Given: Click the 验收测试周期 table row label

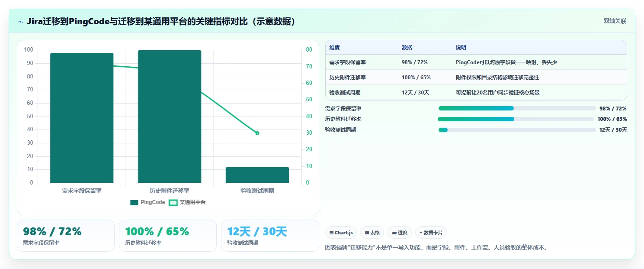Looking at the screenshot, I should click(345, 93).
